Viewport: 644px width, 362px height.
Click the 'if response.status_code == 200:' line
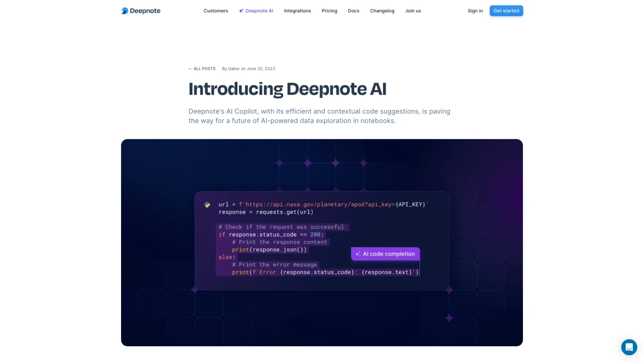(271, 235)
